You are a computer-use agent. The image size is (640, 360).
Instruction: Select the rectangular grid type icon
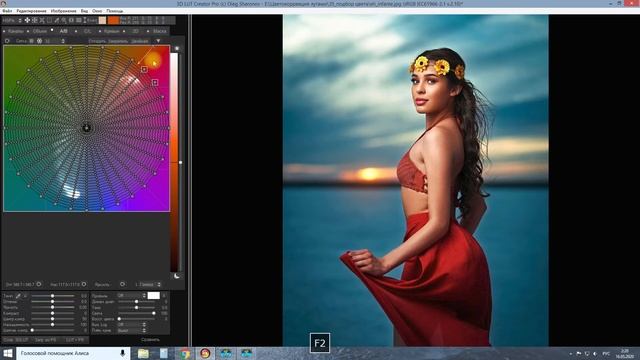(x=31, y=41)
